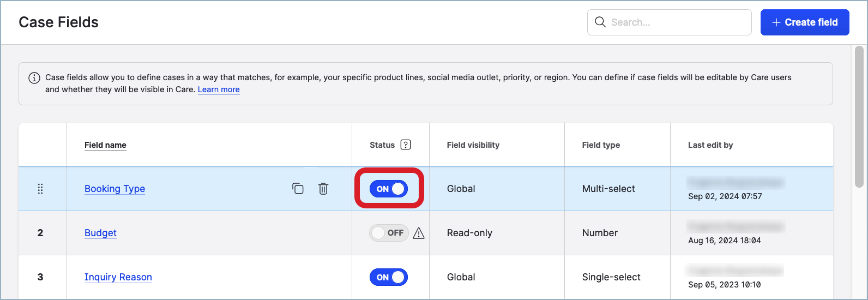Viewport: 868px width, 300px height.
Task: Click the Field visibility column header
Action: pos(473,145)
